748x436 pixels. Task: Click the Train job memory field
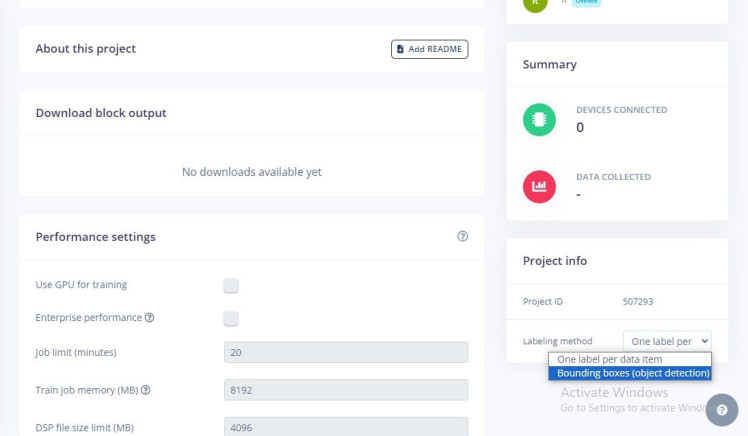coord(346,389)
